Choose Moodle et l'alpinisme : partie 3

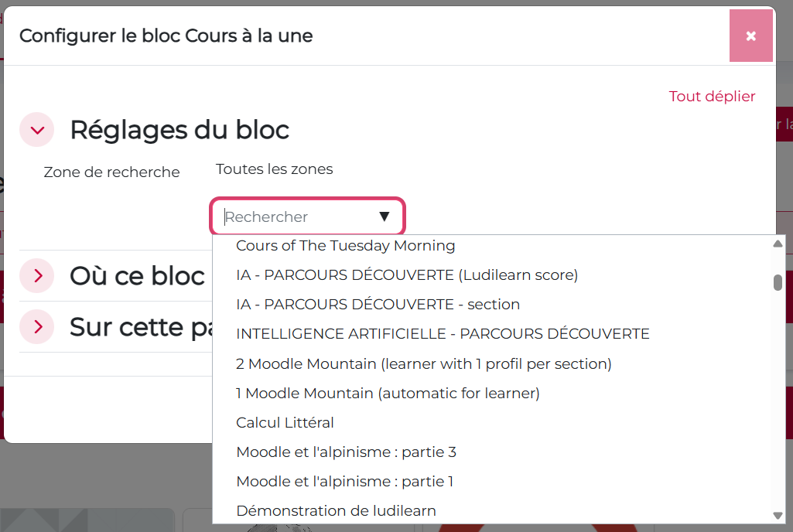346,452
